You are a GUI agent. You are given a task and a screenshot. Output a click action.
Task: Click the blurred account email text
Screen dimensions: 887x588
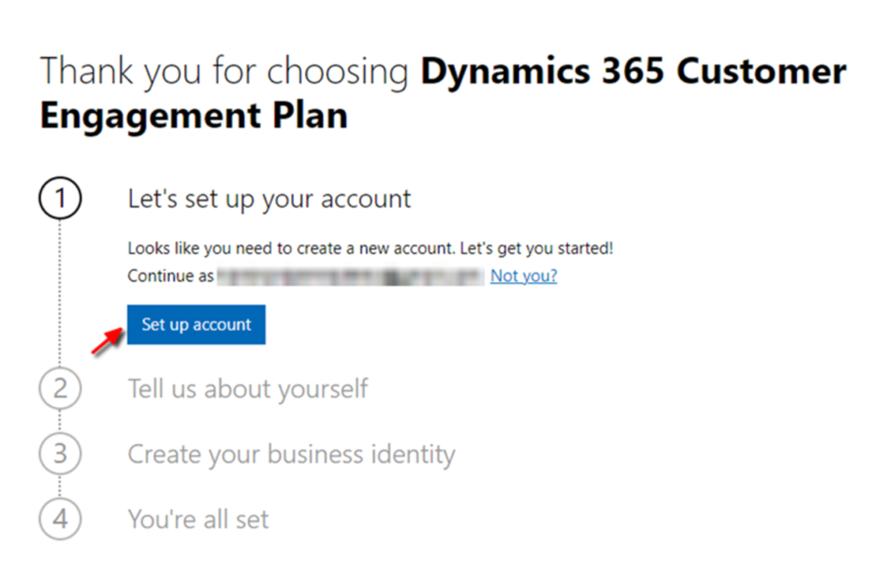pyautogui.click(x=351, y=276)
